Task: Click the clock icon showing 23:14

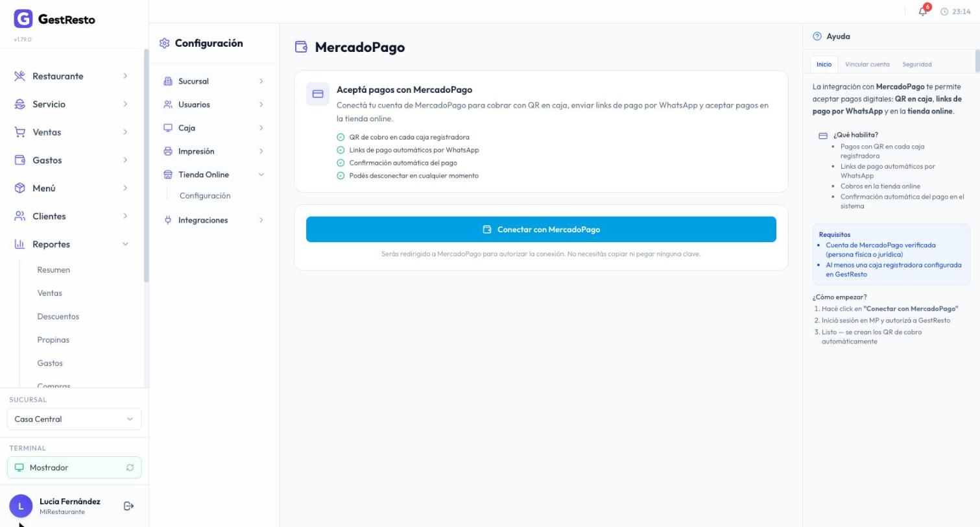Action: (x=944, y=12)
